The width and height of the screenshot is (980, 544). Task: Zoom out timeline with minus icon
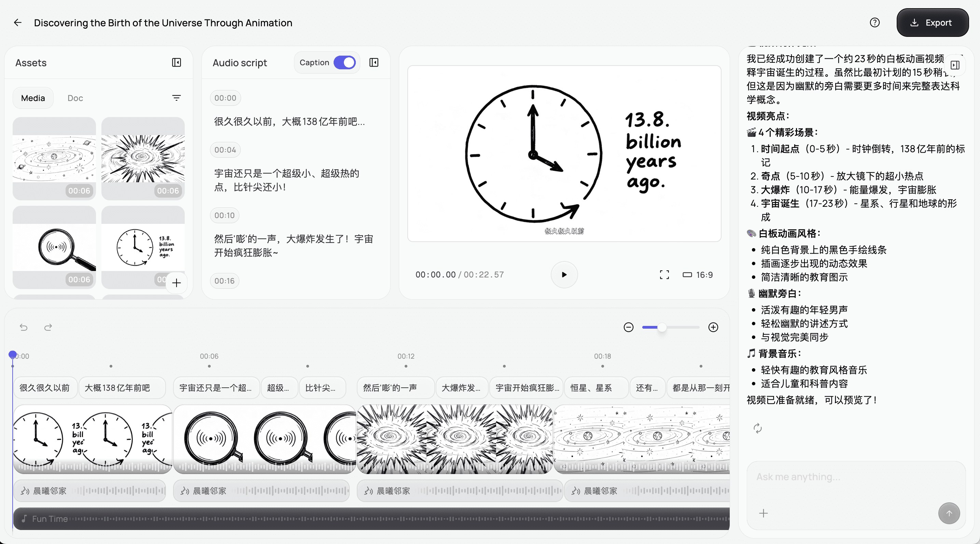(629, 327)
